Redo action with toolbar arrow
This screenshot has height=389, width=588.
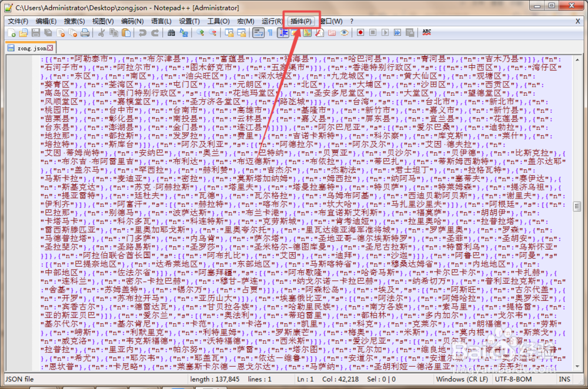click(x=155, y=33)
